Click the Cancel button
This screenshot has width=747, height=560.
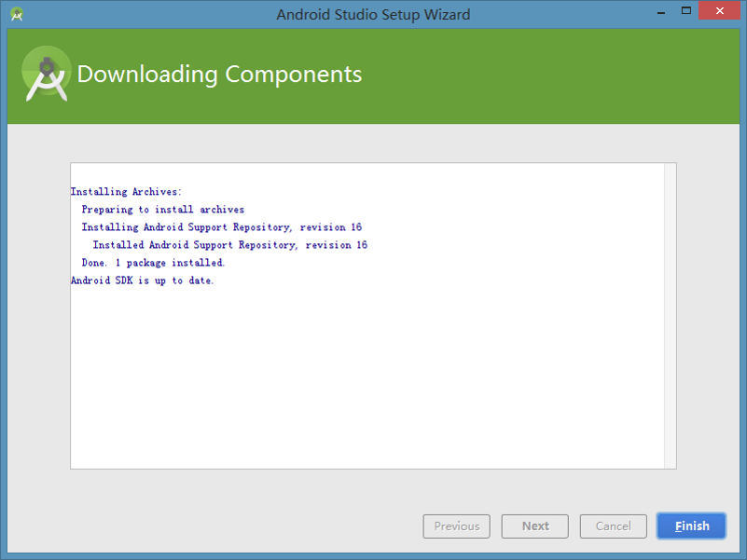(613, 526)
